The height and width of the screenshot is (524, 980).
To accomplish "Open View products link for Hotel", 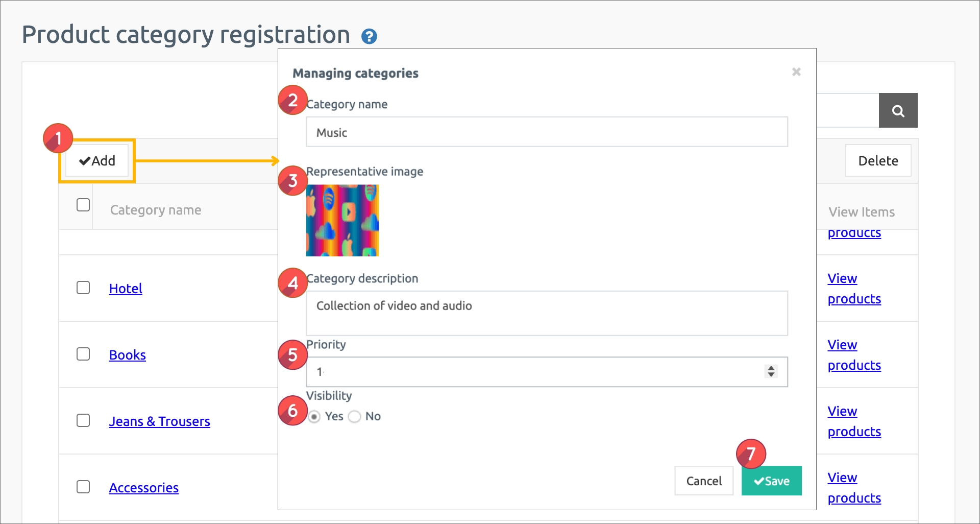I will [x=854, y=289].
